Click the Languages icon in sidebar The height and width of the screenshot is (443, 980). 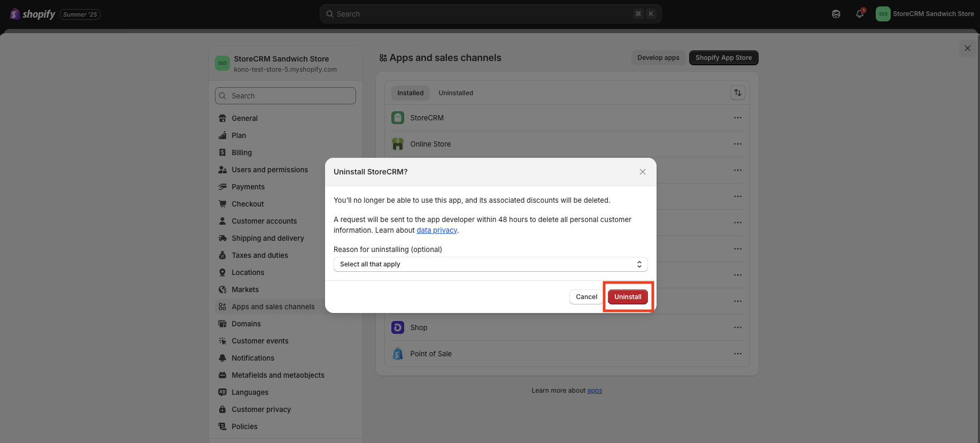(x=222, y=392)
